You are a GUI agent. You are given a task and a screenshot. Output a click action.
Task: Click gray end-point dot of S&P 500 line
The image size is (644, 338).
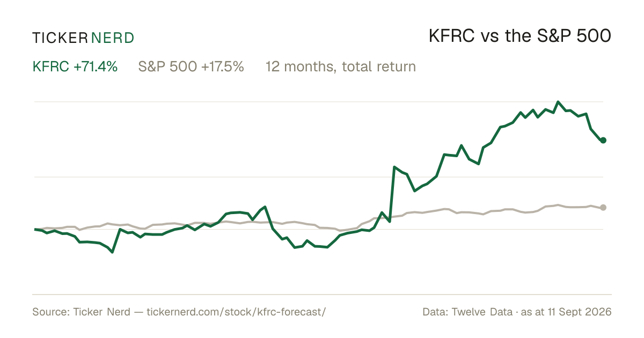603,208
